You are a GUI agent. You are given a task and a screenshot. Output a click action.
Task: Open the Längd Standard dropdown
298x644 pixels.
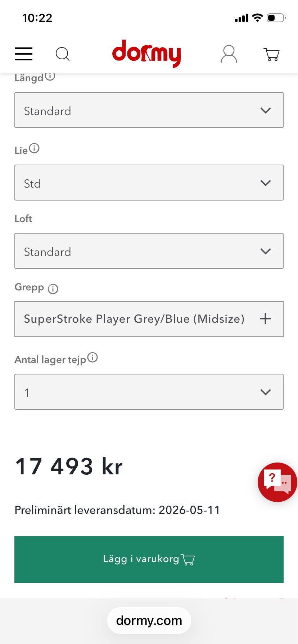tap(149, 110)
